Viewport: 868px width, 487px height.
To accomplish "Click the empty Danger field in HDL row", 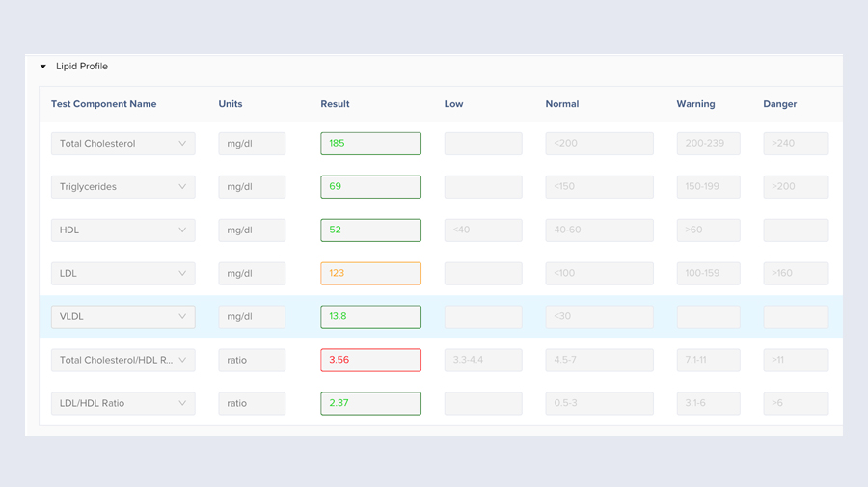I will click(796, 230).
